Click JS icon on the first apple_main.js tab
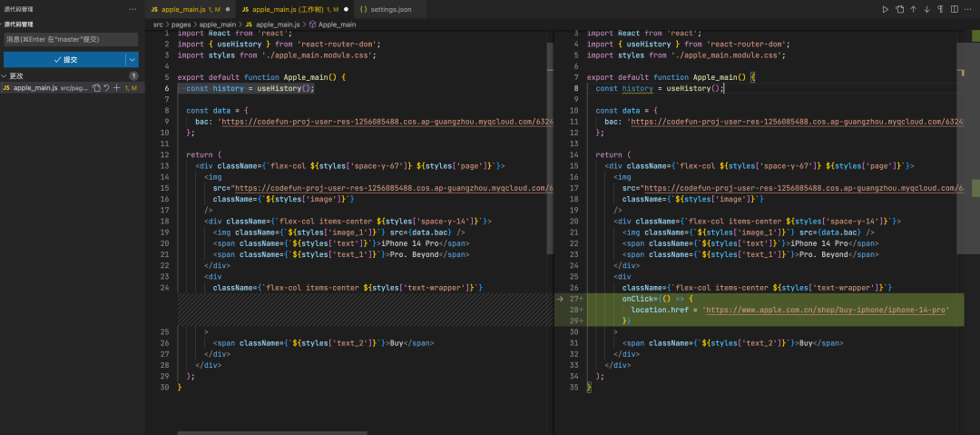980x435 pixels. coord(154,9)
